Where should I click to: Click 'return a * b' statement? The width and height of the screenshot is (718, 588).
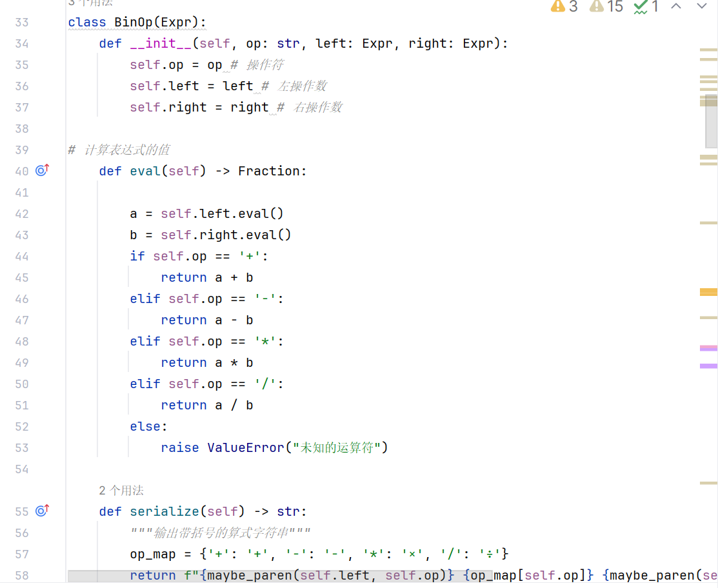pyautogui.click(x=207, y=362)
